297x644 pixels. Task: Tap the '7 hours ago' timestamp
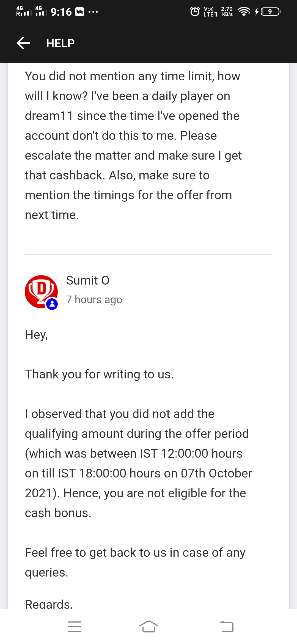(94, 299)
